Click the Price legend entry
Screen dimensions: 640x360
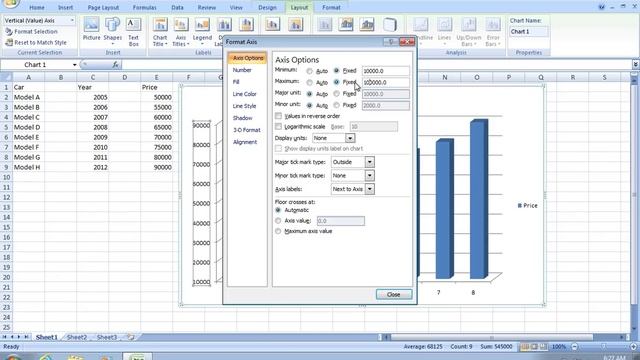(x=527, y=205)
